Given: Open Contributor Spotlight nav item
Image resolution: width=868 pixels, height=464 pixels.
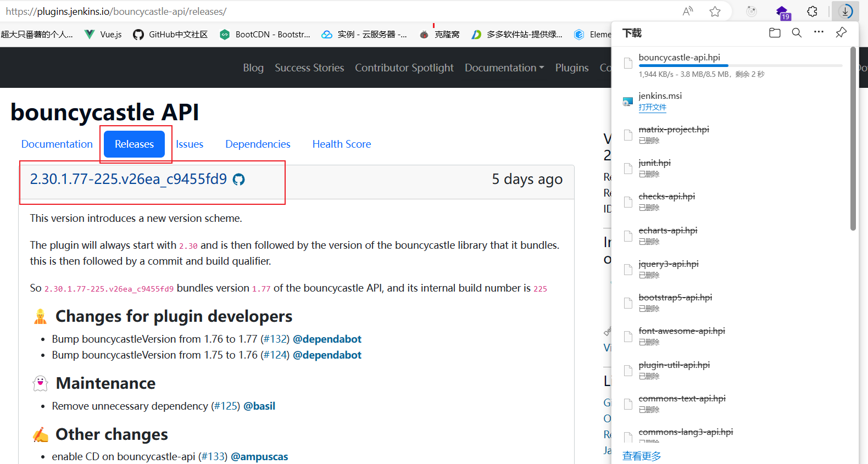Looking at the screenshot, I should click(404, 68).
